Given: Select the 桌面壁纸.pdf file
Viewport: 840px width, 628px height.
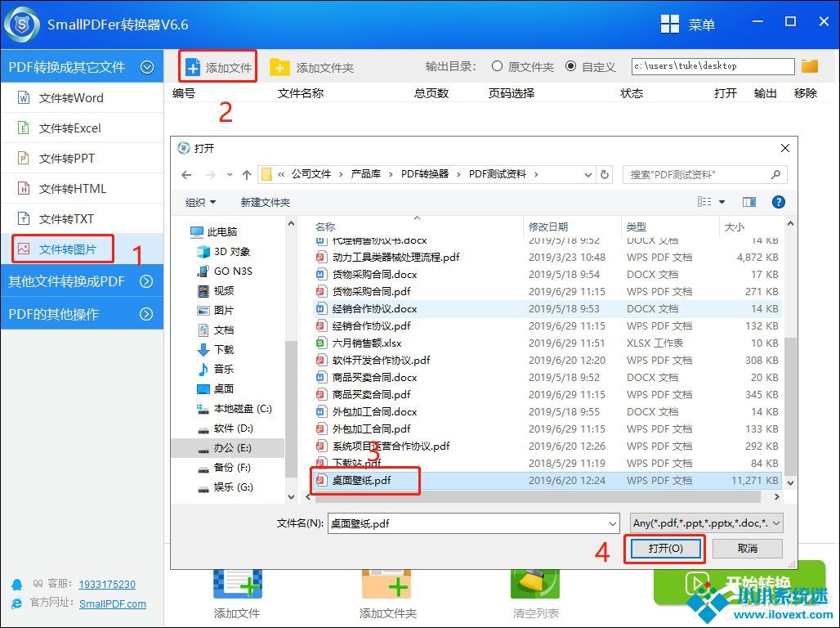Looking at the screenshot, I should tap(362, 480).
